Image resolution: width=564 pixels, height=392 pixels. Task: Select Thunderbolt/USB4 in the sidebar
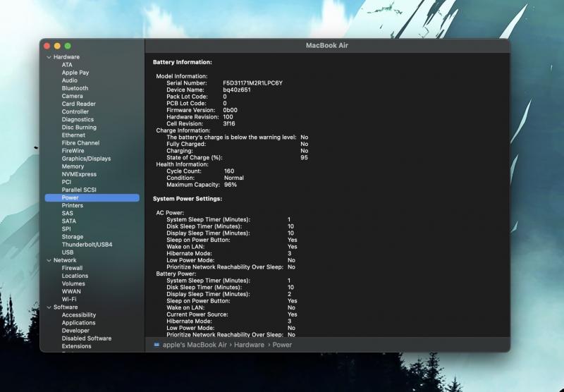pyautogui.click(x=87, y=245)
